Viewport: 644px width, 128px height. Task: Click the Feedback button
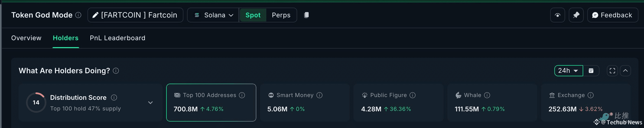point(612,15)
